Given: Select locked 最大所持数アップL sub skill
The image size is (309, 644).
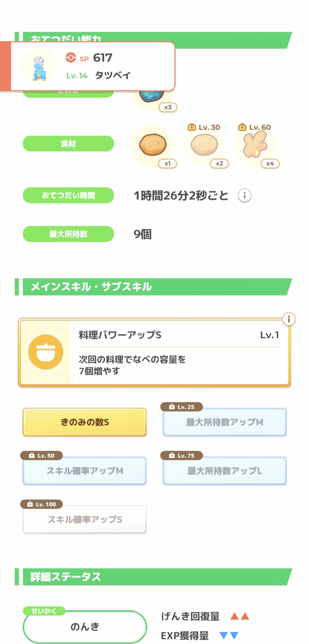Looking at the screenshot, I should coord(225,471).
